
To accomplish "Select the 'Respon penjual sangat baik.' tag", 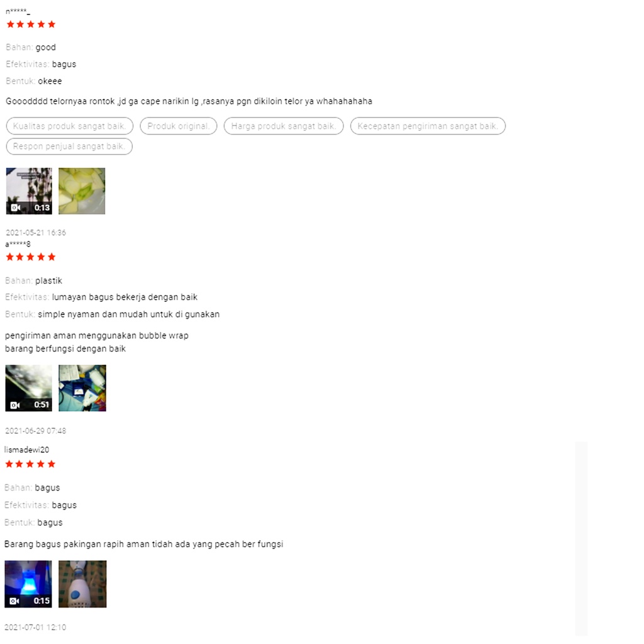I will click(x=69, y=146).
